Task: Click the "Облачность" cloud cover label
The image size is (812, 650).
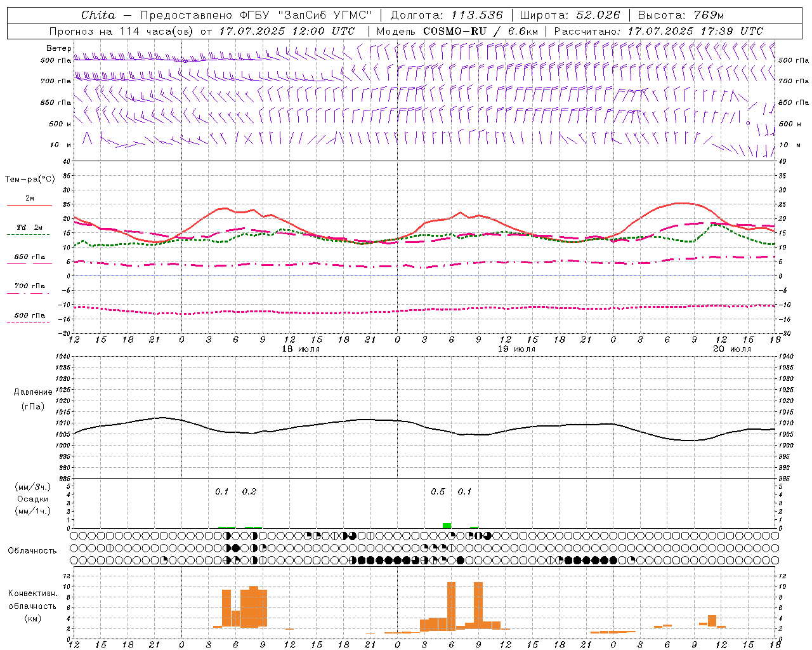Action: point(32,550)
